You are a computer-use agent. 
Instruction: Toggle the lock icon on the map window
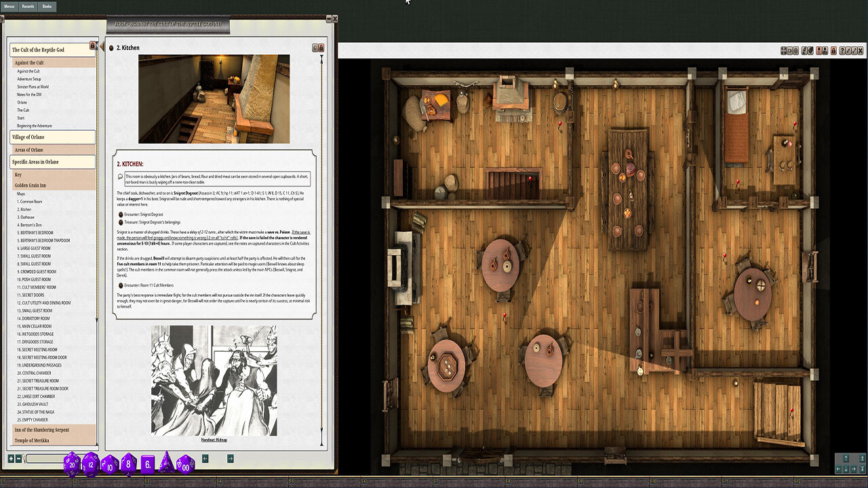pos(833,49)
